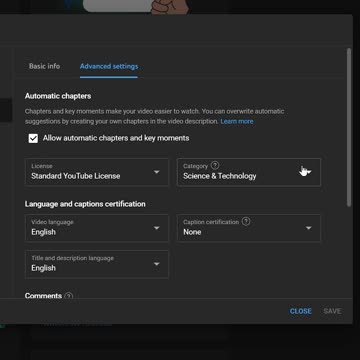
Task: Select the Advanced settings tab
Action: click(109, 66)
